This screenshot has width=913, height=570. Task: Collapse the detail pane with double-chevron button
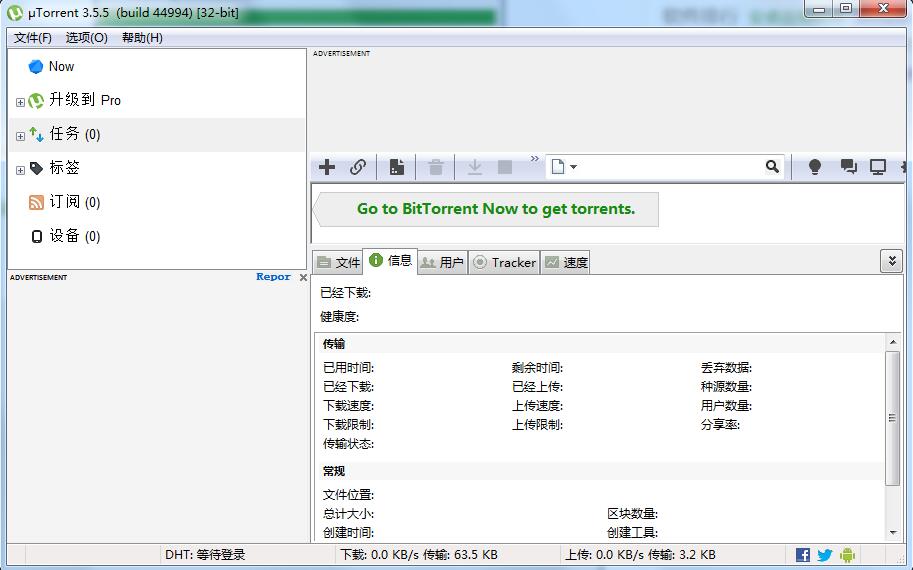(891, 261)
